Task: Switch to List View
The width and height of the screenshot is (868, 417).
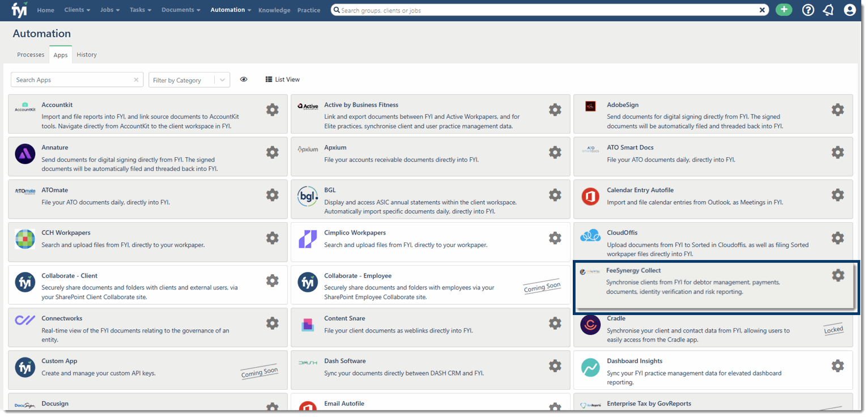Action: coord(282,79)
